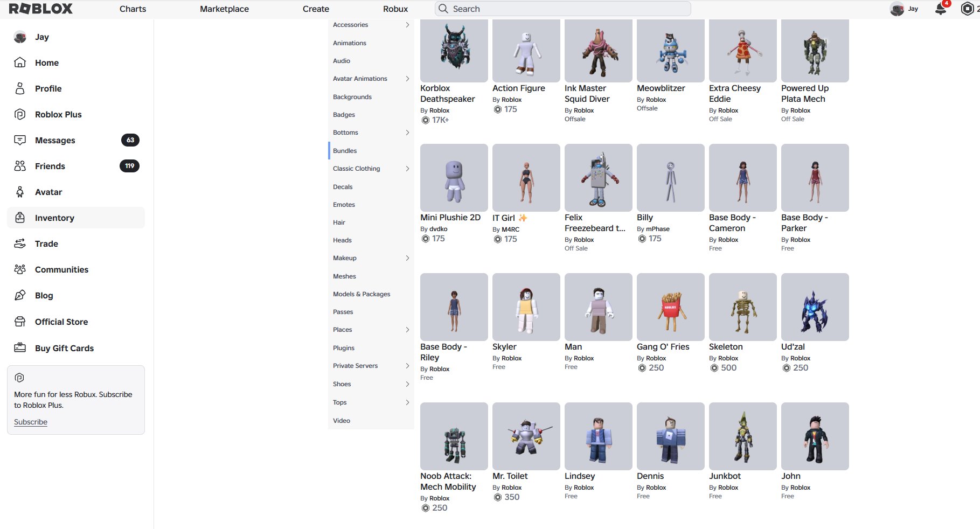
Task: Click the search magnifier icon
Action: point(443,9)
